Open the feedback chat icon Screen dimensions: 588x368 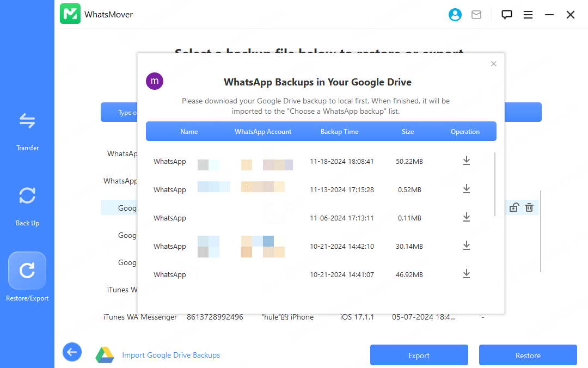coord(507,15)
